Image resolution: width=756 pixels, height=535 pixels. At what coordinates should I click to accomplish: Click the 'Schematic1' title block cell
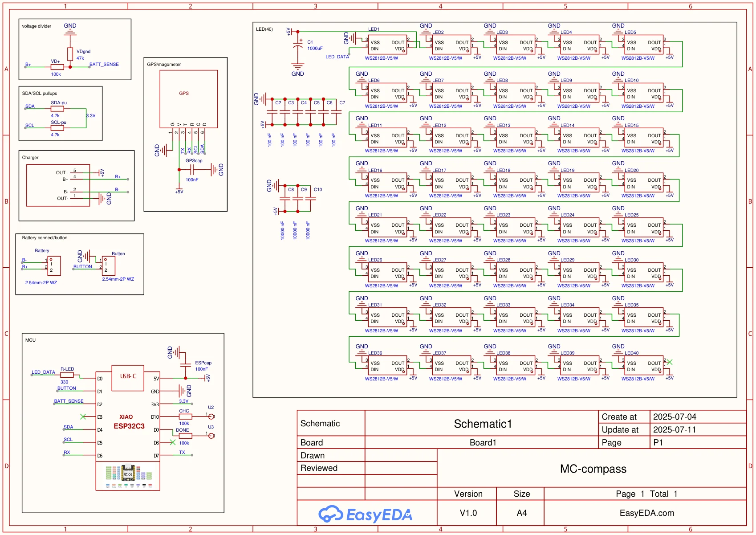(x=483, y=424)
